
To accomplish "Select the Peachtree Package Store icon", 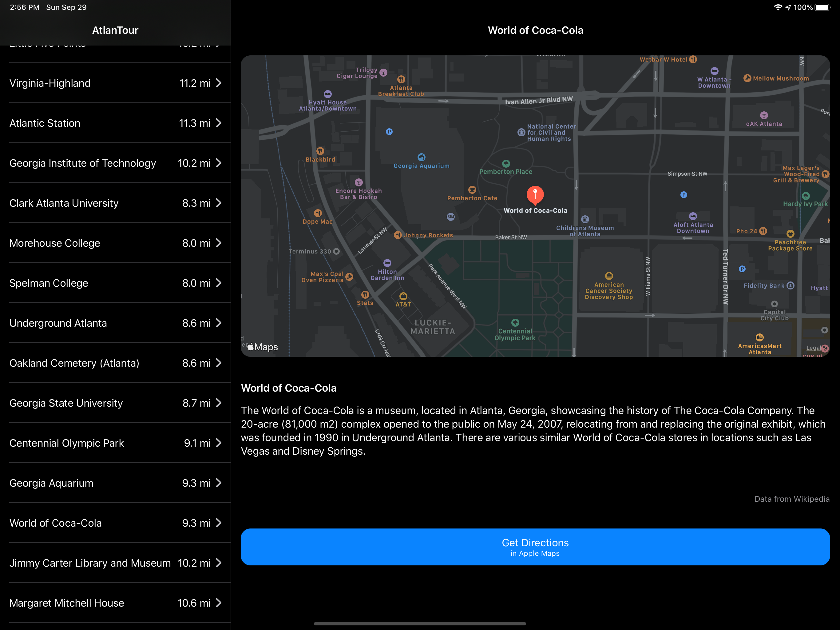I will pyautogui.click(x=790, y=234).
